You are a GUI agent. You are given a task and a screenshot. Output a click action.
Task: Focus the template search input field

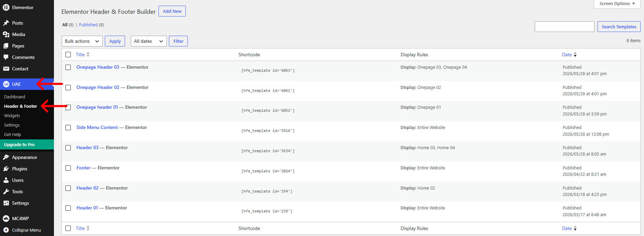coord(564,27)
